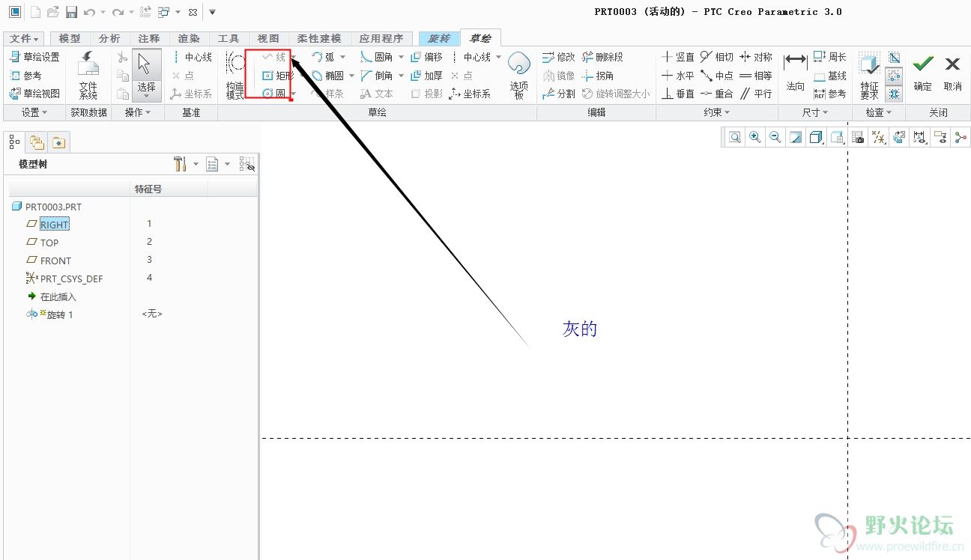Apply the 竖直 vertical constraint
This screenshot has width=971, height=560.
tap(679, 57)
